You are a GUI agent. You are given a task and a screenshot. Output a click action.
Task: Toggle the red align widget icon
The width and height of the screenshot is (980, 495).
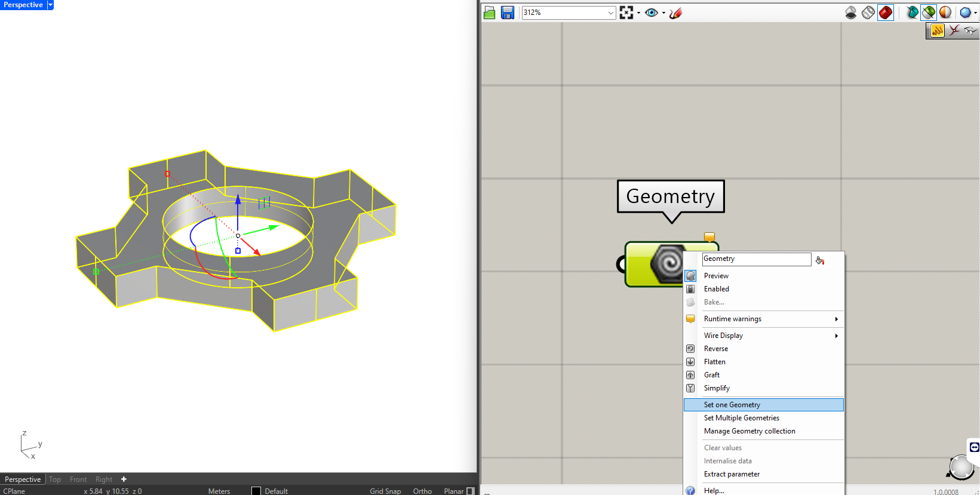(x=954, y=30)
